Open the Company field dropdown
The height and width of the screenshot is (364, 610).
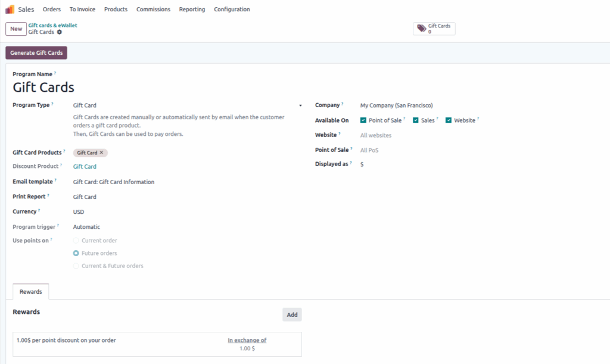[x=483, y=105]
